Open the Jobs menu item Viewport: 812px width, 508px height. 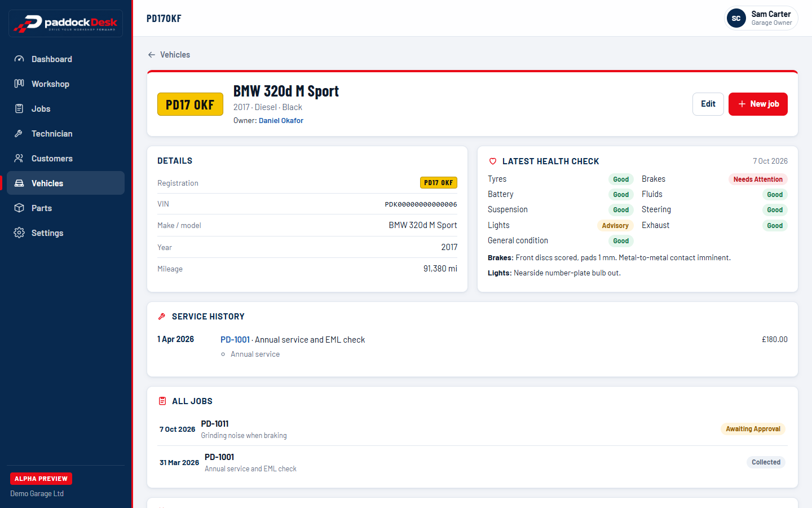[65, 109]
